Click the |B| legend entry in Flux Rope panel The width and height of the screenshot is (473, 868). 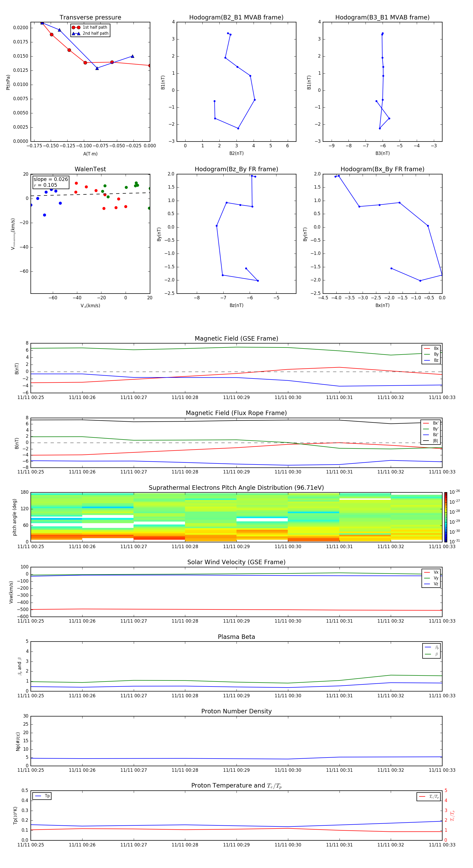[431, 441]
